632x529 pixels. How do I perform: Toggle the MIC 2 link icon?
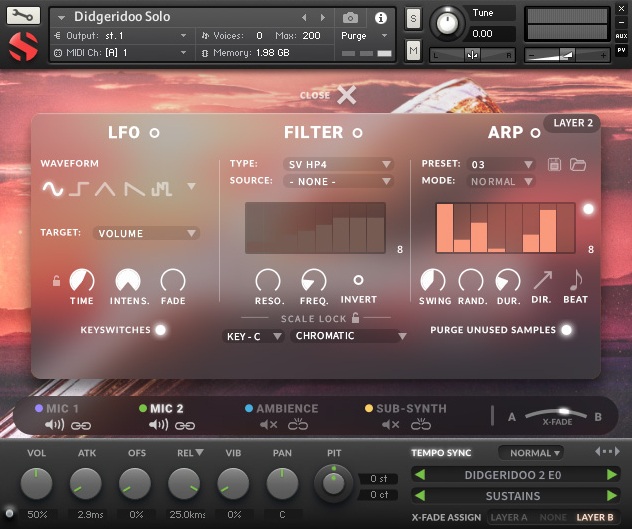click(x=185, y=425)
